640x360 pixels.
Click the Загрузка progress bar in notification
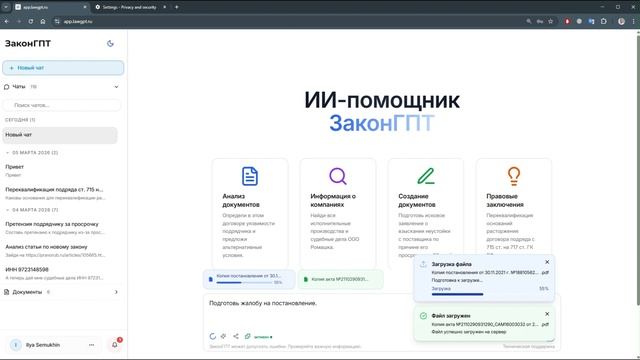490,294
